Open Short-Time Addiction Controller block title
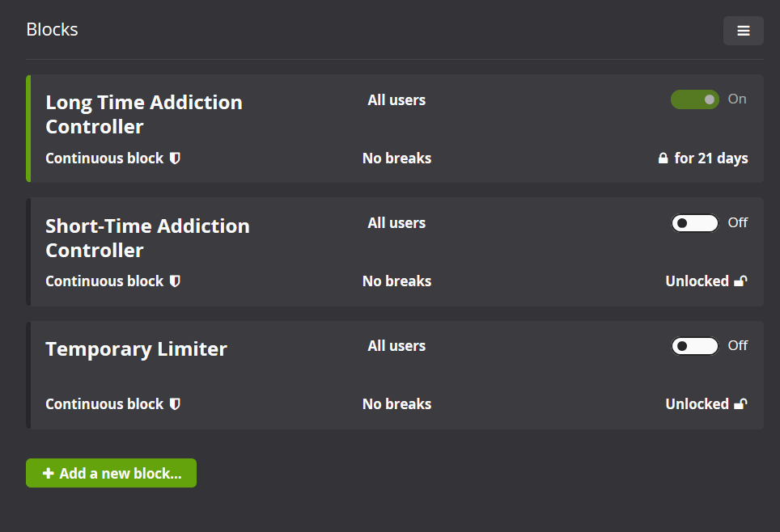 point(148,239)
